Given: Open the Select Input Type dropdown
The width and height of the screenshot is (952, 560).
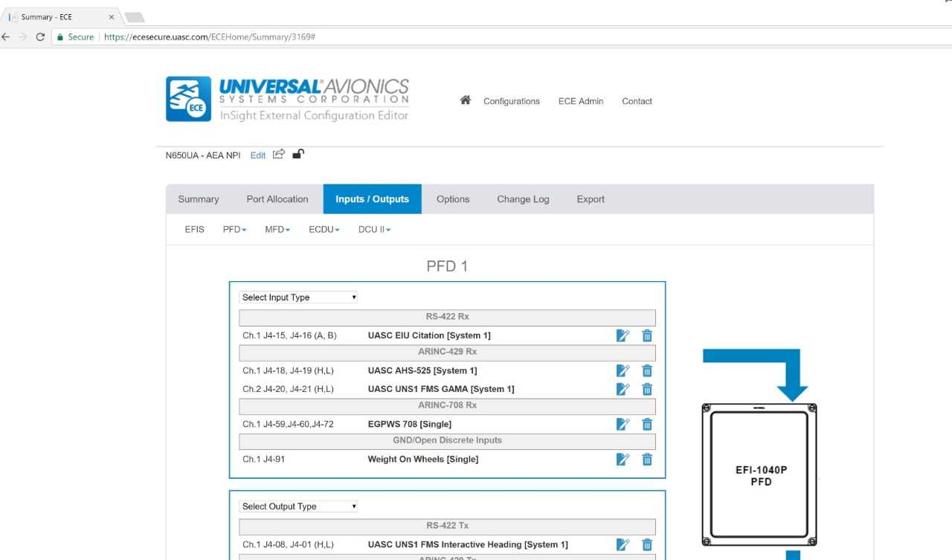Looking at the screenshot, I should (298, 297).
